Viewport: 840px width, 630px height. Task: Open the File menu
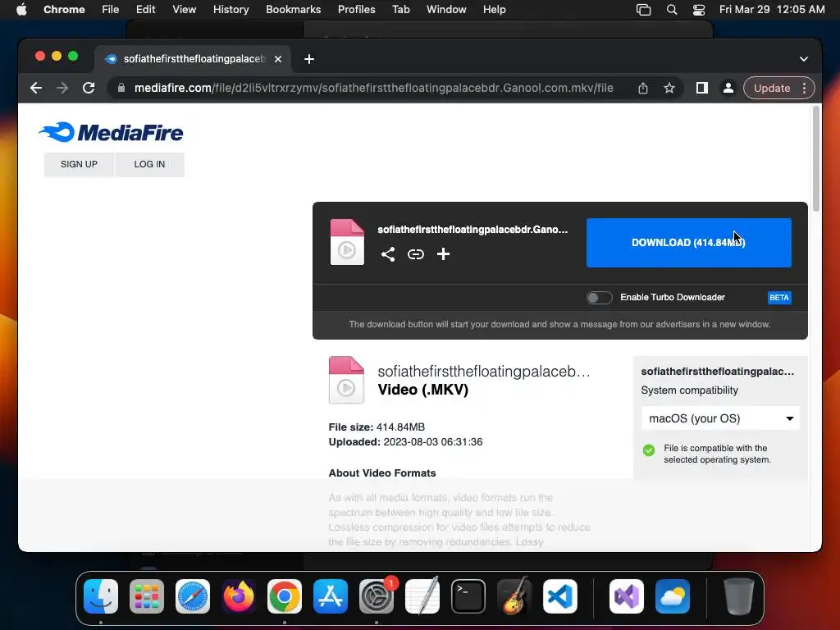[111, 10]
